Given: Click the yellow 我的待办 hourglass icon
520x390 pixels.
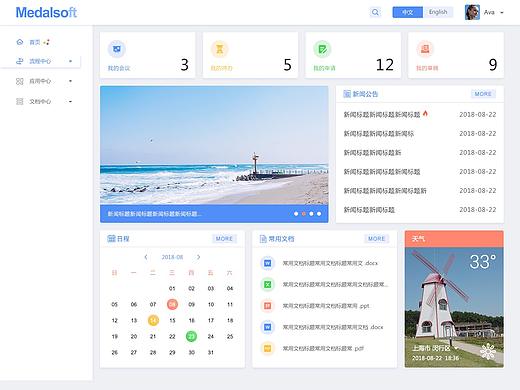Looking at the screenshot, I should point(220,49).
